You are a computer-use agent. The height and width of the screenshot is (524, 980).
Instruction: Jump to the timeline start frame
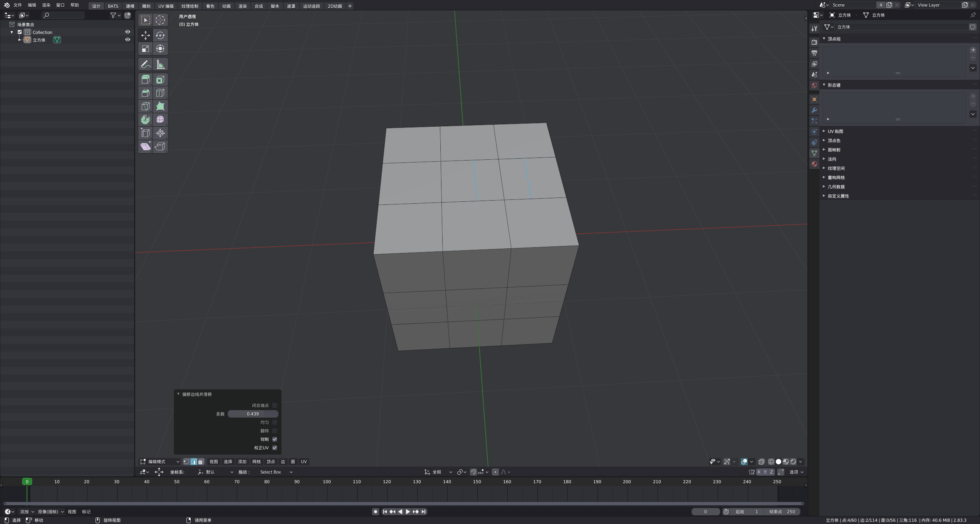point(385,512)
